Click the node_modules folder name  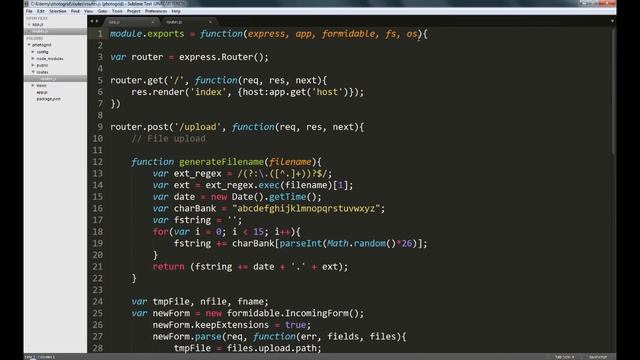coord(50,59)
